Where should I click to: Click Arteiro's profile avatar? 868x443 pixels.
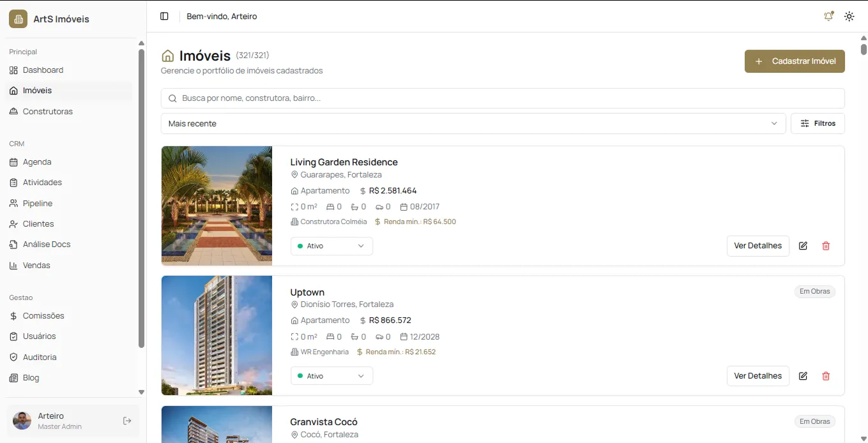click(22, 421)
